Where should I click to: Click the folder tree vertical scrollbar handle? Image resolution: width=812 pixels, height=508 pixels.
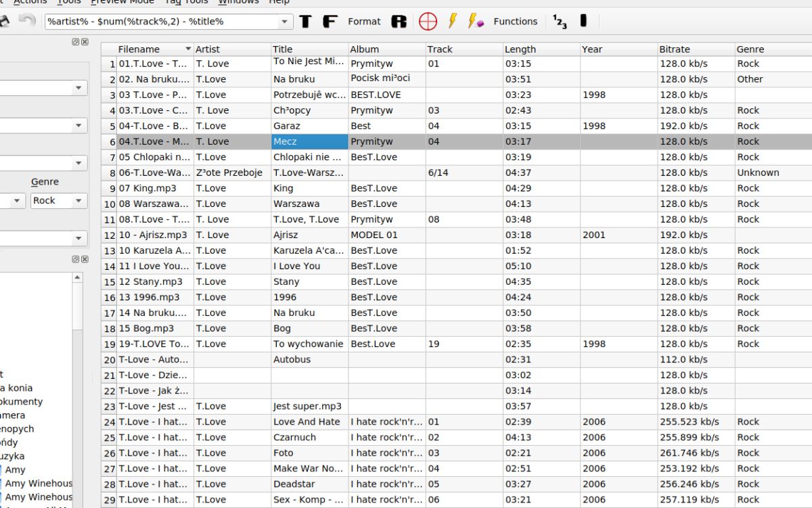[x=78, y=306]
